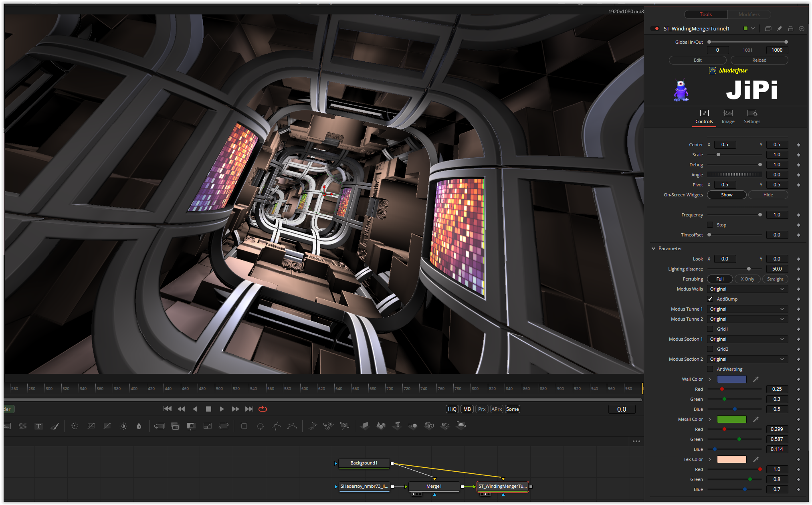This screenshot has height=505, width=812.
Task: Expand the Wall Color options arrow
Action: coord(710,379)
